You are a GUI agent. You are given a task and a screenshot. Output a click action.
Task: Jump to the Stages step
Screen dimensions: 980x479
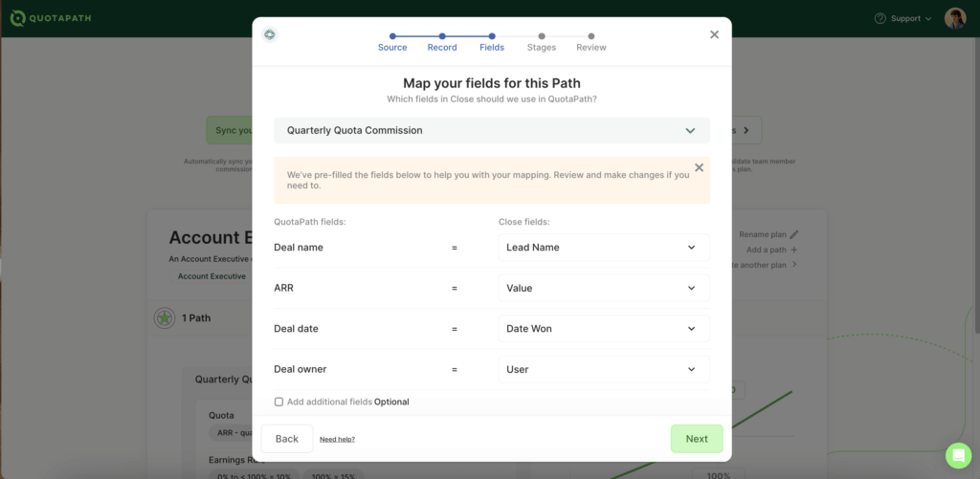pyautogui.click(x=542, y=42)
